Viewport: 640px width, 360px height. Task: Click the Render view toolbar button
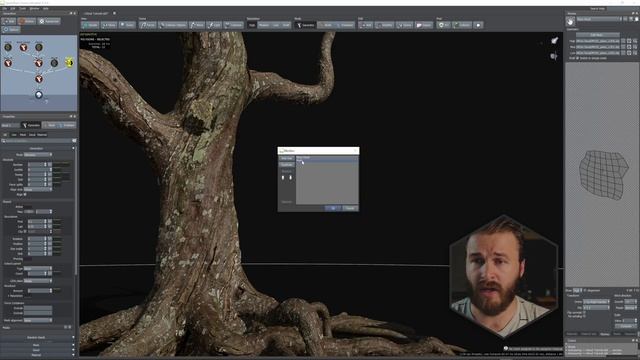pos(90,25)
